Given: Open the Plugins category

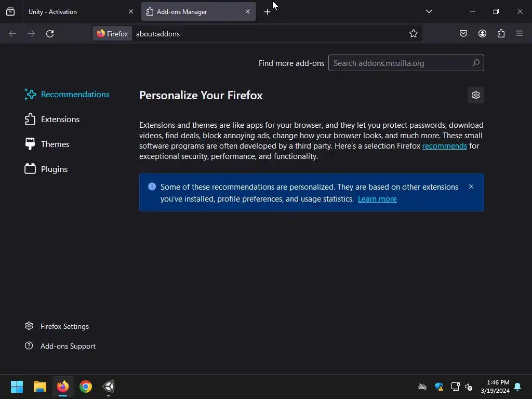Looking at the screenshot, I should pos(46,169).
